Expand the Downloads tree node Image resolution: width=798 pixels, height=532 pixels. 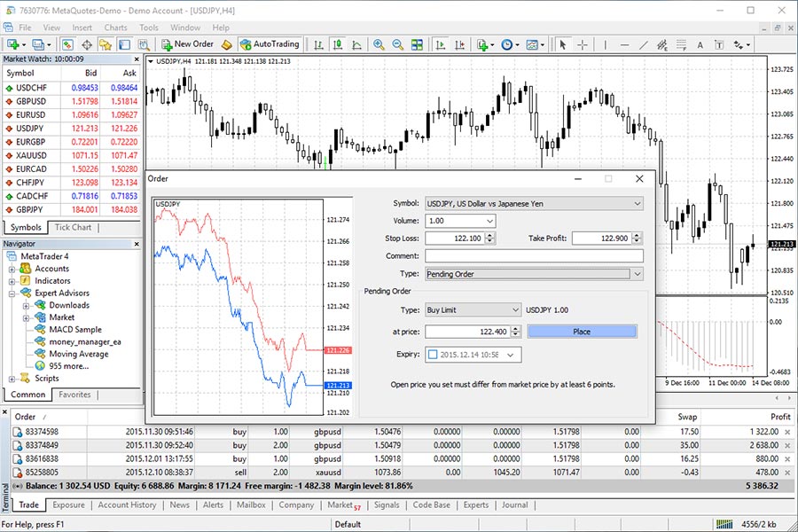[x=26, y=305]
